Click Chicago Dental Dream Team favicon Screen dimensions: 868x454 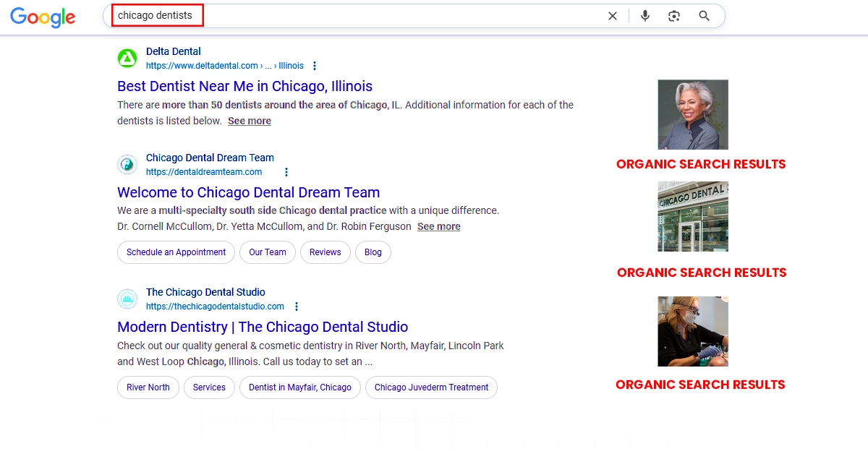pos(127,165)
